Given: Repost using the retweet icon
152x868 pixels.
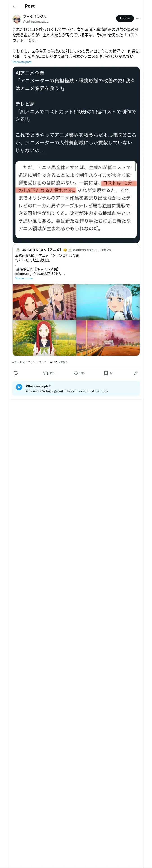Looking at the screenshot, I should 46,373.
